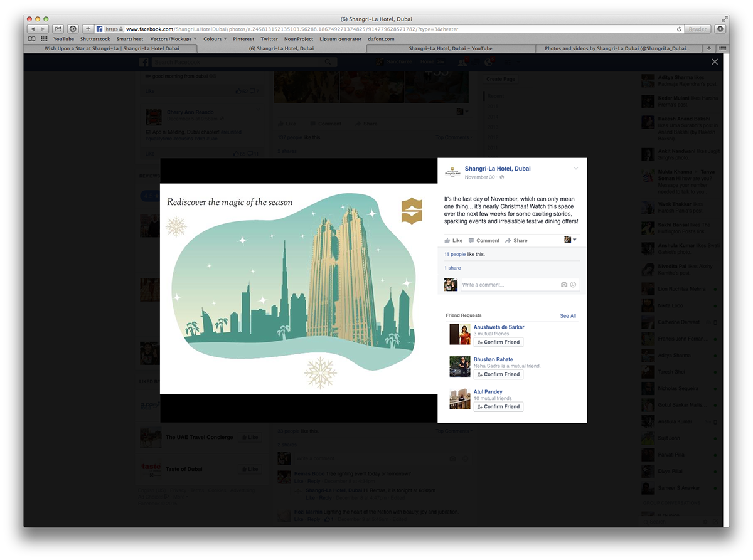The height and width of the screenshot is (560, 753).
Task: Switch to the Photos and videos tab
Action: (x=620, y=48)
